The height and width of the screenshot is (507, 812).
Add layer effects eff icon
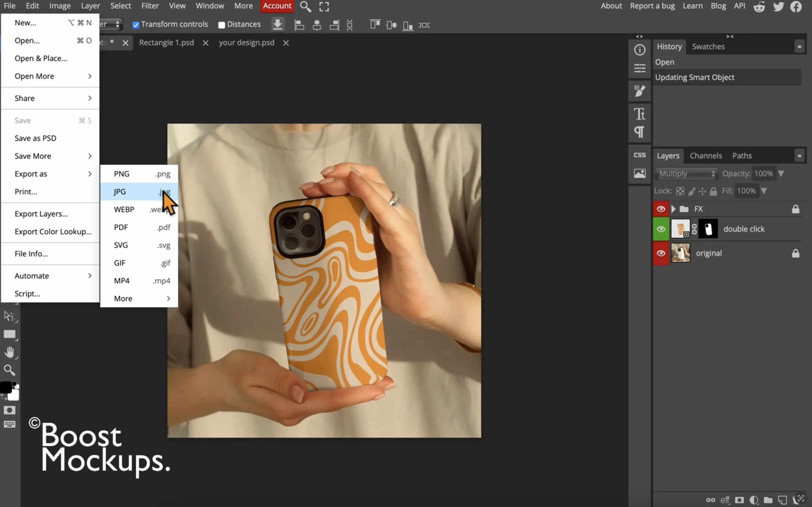(x=725, y=500)
